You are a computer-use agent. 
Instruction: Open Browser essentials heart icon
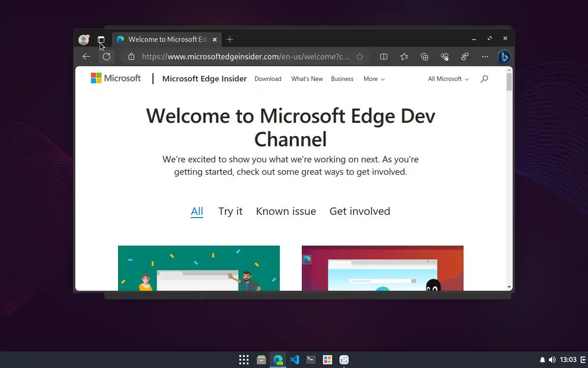point(445,57)
